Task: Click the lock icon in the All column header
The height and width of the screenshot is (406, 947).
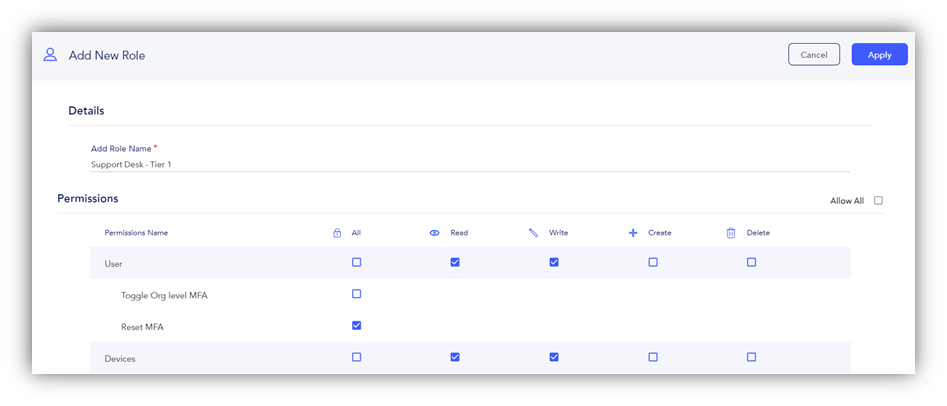Action: [x=337, y=233]
